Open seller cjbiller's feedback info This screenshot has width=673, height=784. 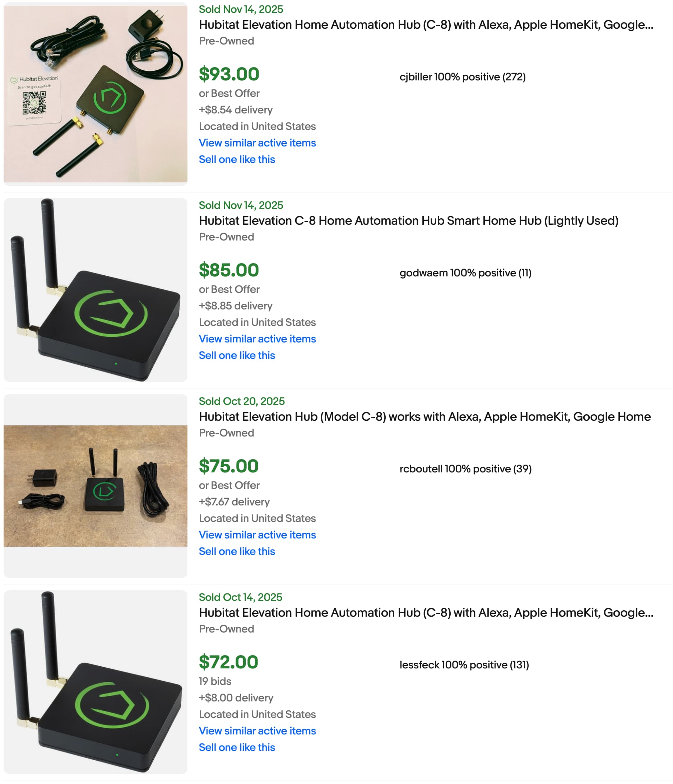tap(463, 77)
